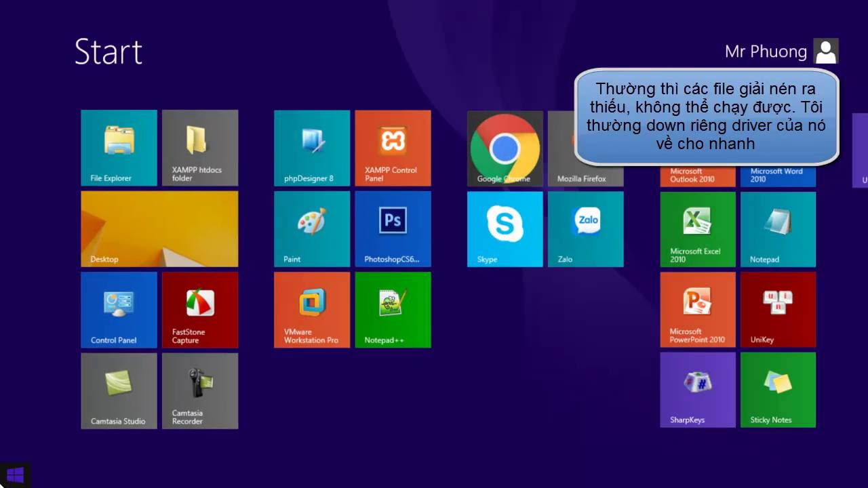Open the Camtasia Studio tile
The width and height of the screenshot is (868, 488).
point(119,390)
